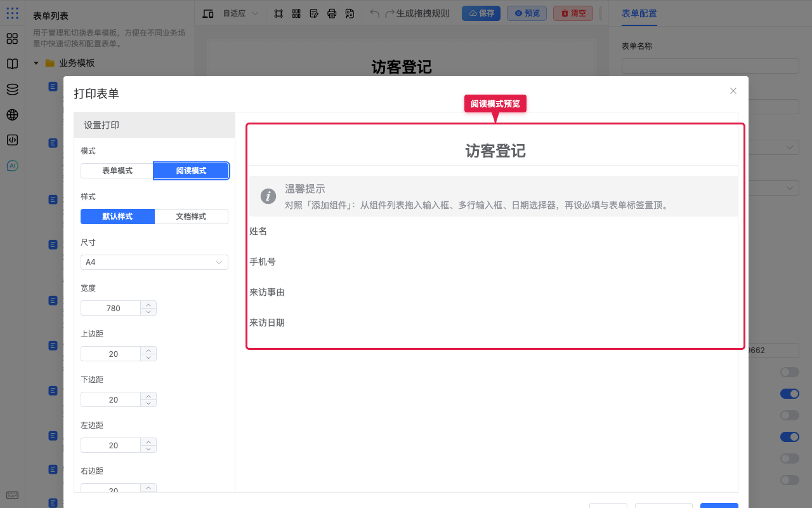The height and width of the screenshot is (508, 812).
Task: Click the 打印表单 dialog title
Action: [x=96, y=93]
